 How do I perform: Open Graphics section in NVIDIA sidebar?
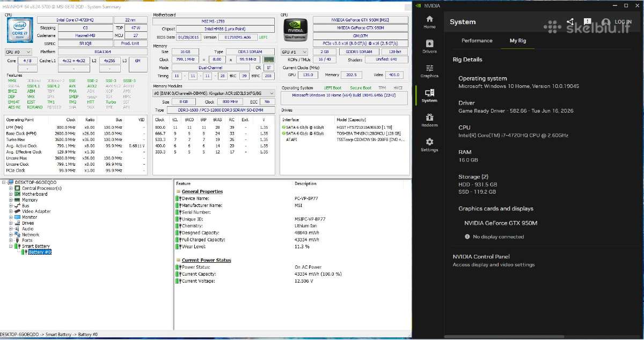[429, 71]
